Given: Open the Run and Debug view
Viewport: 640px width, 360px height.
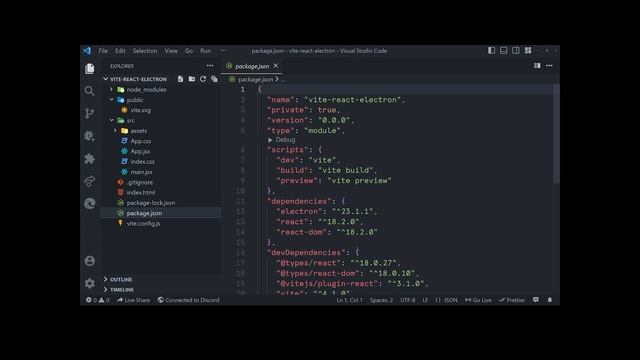Looking at the screenshot, I should [x=90, y=136].
